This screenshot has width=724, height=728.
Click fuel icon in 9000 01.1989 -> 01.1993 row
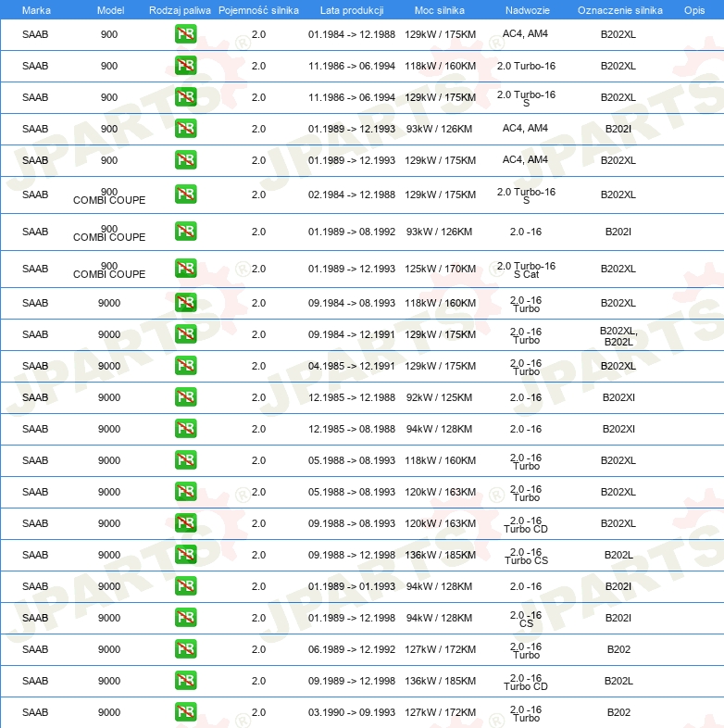click(186, 586)
